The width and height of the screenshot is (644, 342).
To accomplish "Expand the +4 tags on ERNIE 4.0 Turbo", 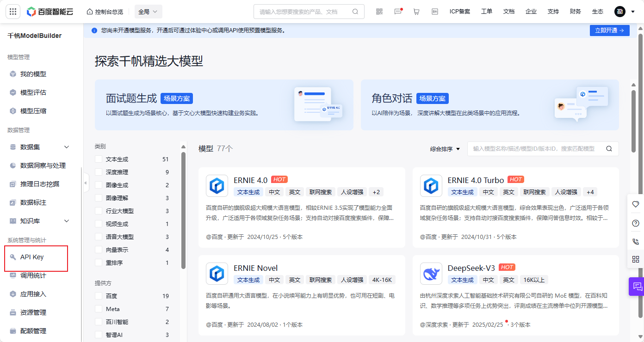I will (590, 192).
